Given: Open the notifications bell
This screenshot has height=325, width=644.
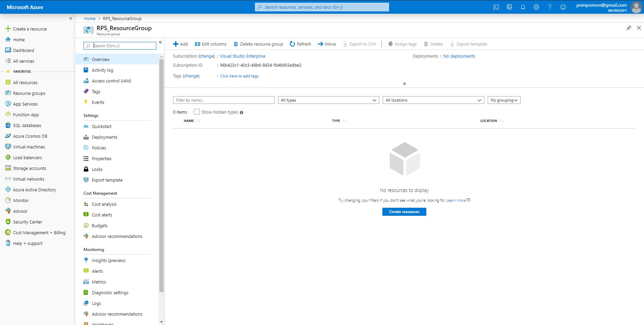Looking at the screenshot, I should (x=523, y=7).
